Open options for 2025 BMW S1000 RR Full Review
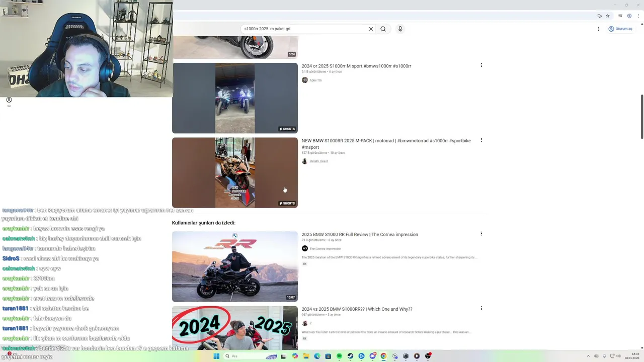Screen dimensions: 644x362 pyautogui.click(x=481, y=234)
